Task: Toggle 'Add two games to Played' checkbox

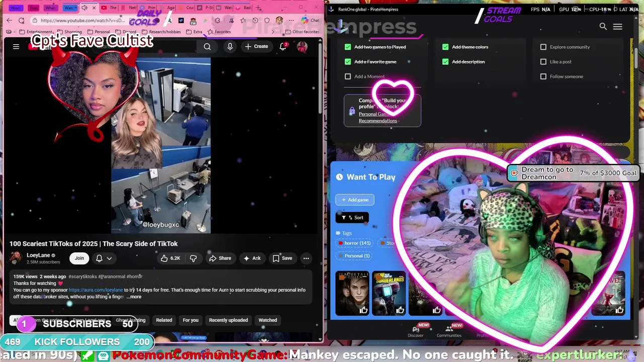Action: click(x=348, y=47)
